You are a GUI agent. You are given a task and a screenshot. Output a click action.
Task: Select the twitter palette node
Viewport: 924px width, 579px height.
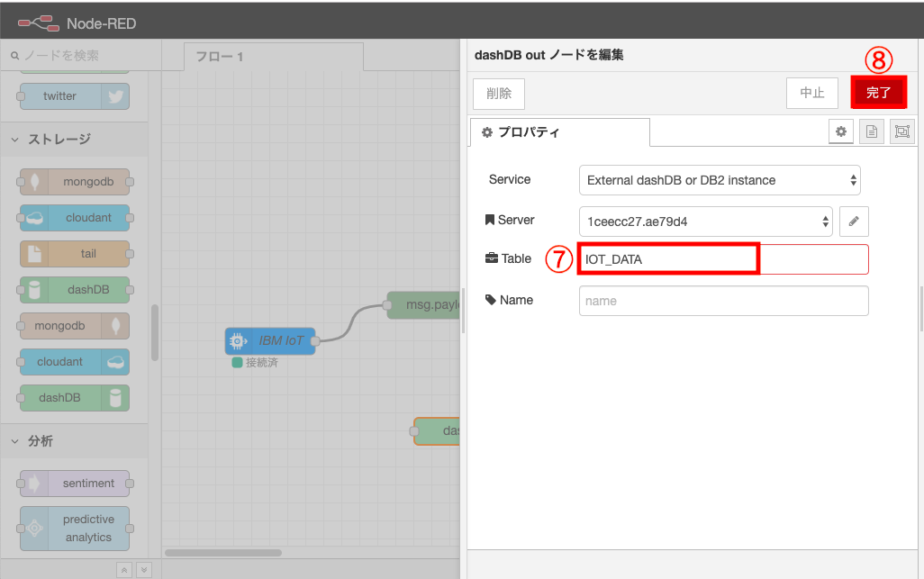[74, 96]
